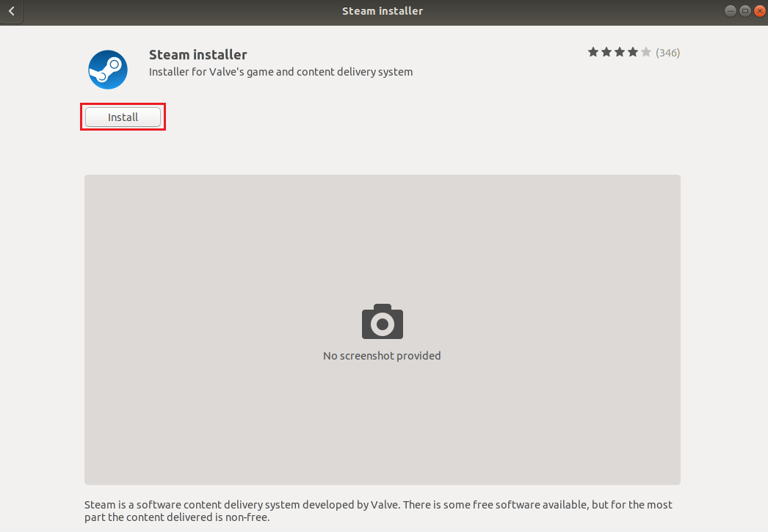Screen dimensions: 768x532
Task: Click the Steam logo icon
Action: (108, 70)
